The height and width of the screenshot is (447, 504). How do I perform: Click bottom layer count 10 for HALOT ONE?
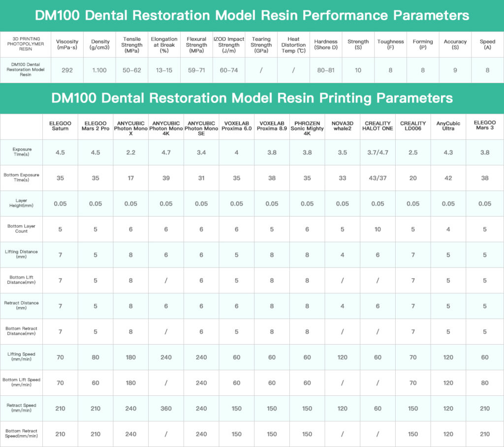[x=378, y=229]
